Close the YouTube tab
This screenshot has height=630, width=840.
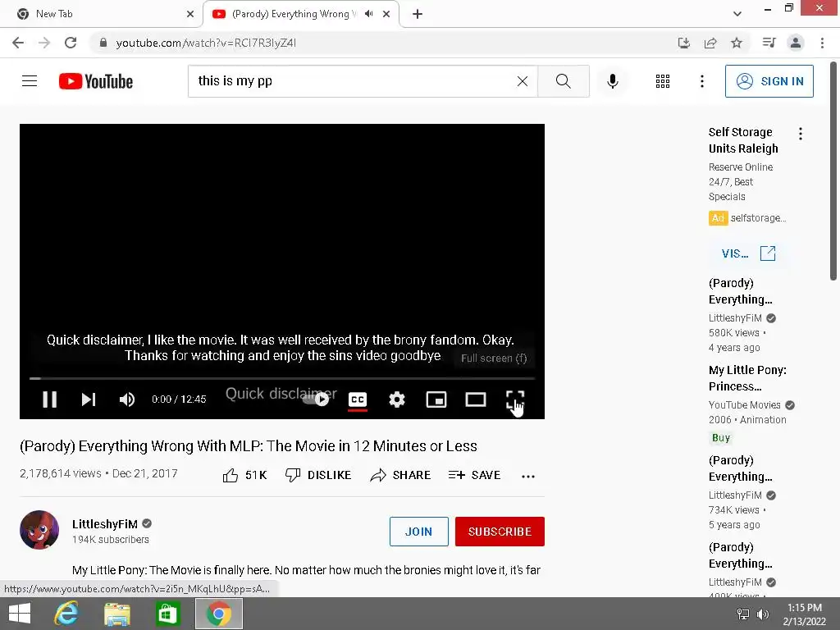pos(386,14)
